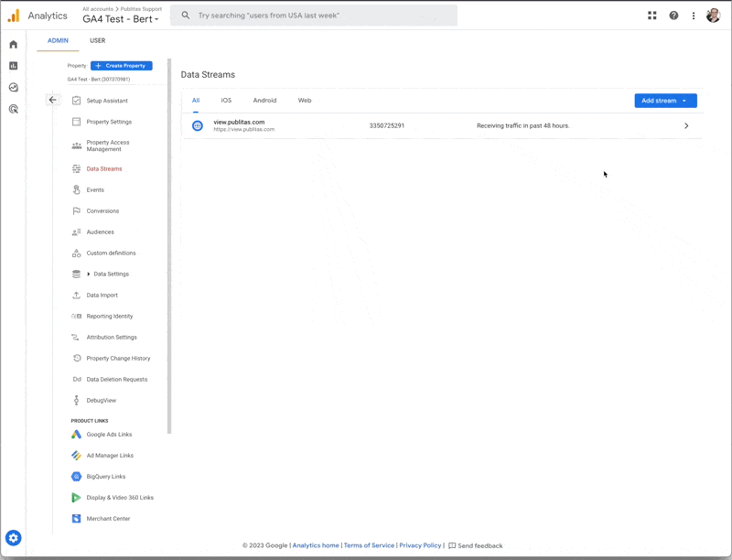The height and width of the screenshot is (560, 732).
Task: Click the Property Access Management people icon
Action: coord(77,145)
